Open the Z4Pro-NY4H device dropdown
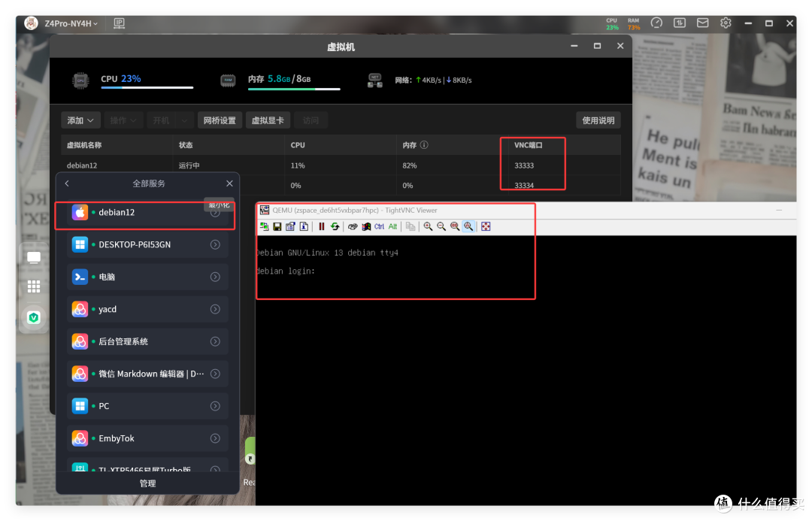The height and width of the screenshot is (521, 812). coord(71,23)
